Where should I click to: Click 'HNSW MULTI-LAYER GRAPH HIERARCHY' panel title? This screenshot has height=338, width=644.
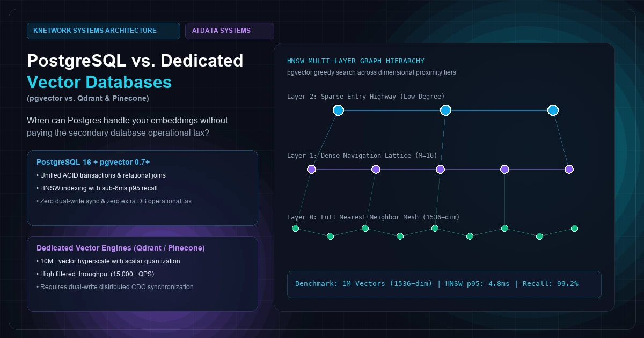coord(356,61)
